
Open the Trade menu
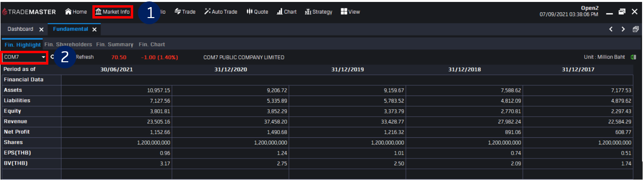185,12
